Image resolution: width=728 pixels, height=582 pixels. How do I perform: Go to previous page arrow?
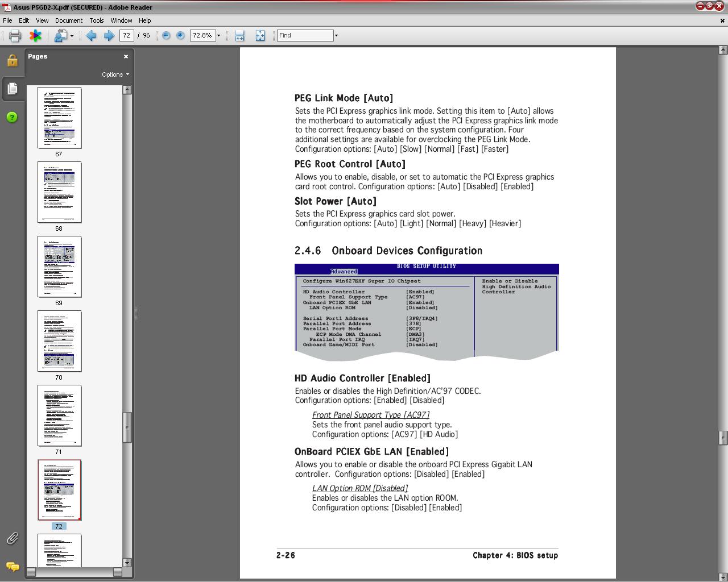(x=91, y=35)
